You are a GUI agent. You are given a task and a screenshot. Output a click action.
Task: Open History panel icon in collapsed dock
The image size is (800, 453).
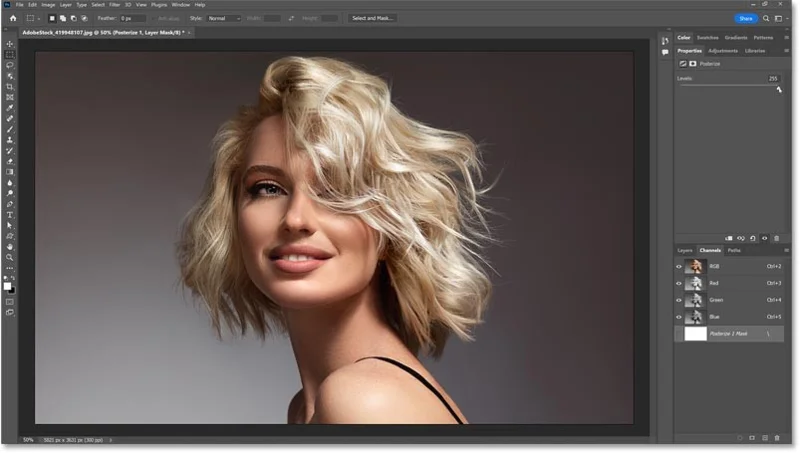[x=665, y=41]
